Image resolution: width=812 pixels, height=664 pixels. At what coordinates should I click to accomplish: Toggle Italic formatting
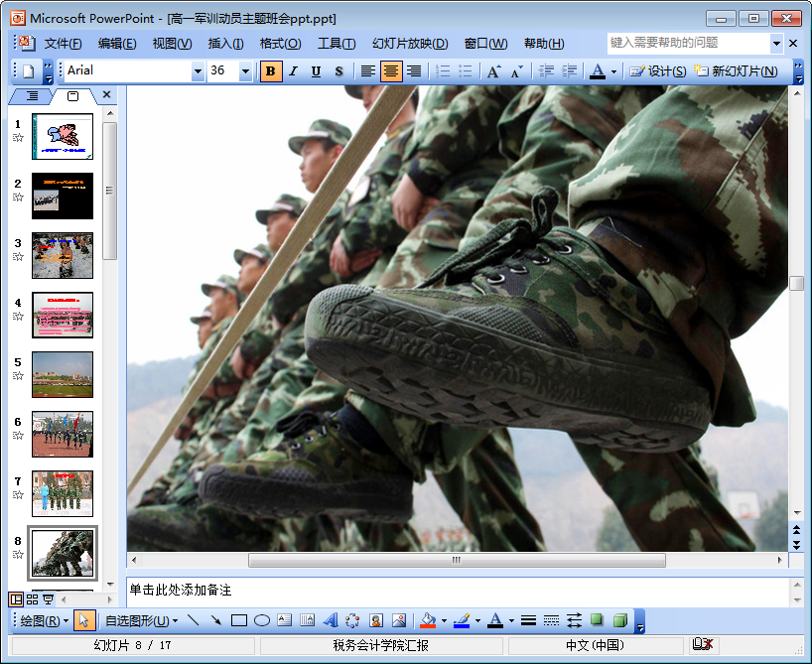(294, 70)
